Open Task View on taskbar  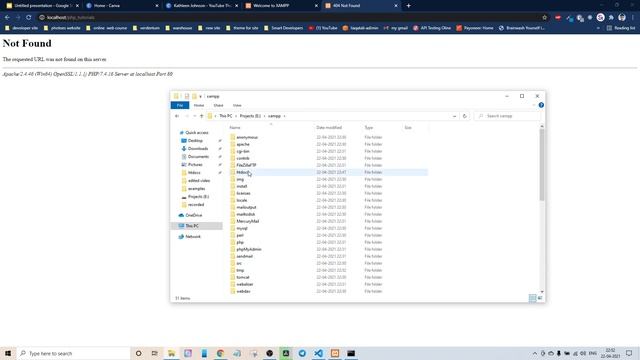pos(155,353)
